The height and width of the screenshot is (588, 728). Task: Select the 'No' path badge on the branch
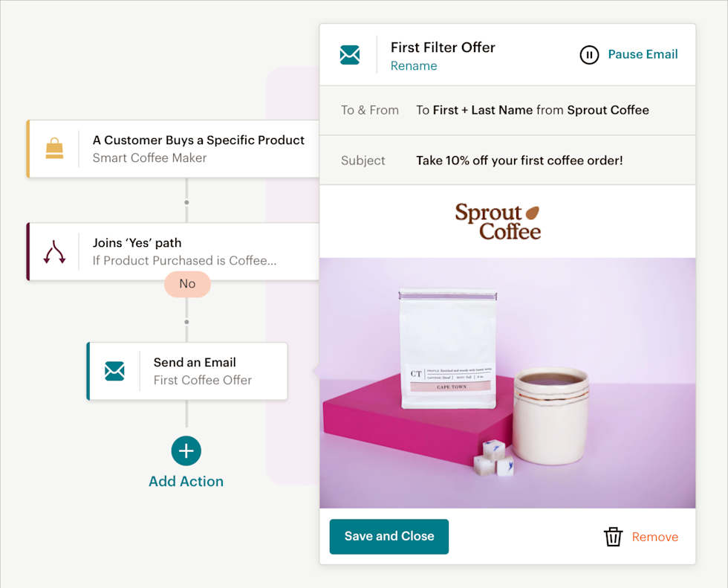pyautogui.click(x=187, y=284)
